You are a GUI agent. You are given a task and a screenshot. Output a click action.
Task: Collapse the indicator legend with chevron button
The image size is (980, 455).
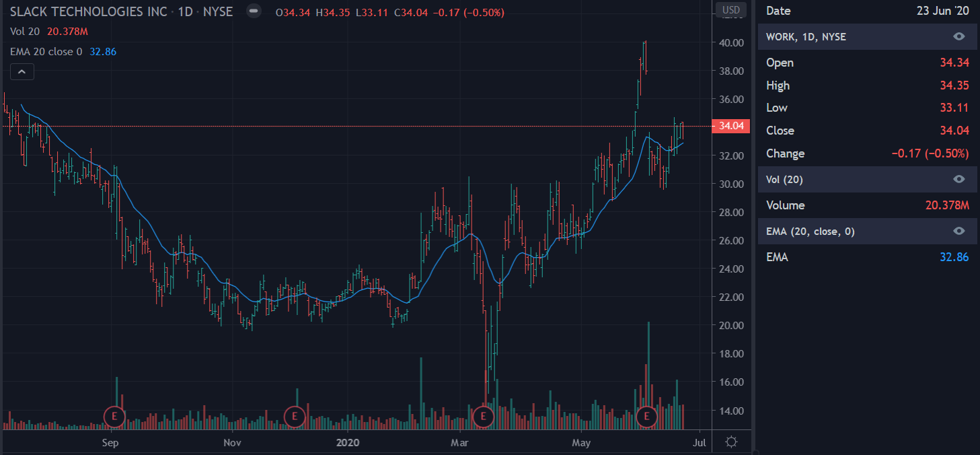pos(22,71)
